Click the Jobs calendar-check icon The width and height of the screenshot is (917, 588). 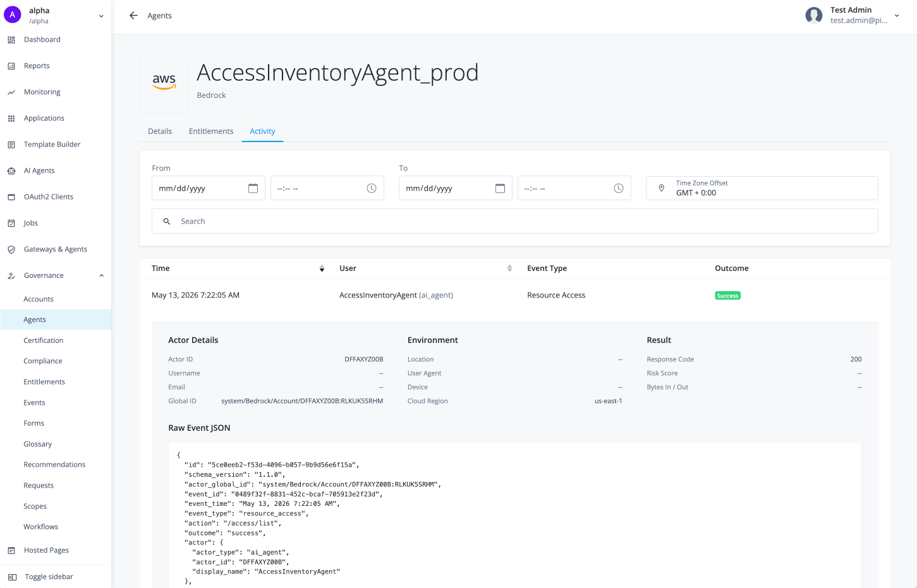coord(11,223)
